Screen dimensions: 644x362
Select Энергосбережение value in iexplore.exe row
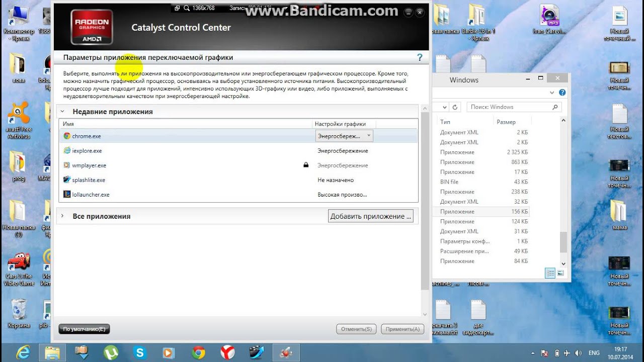343,150
